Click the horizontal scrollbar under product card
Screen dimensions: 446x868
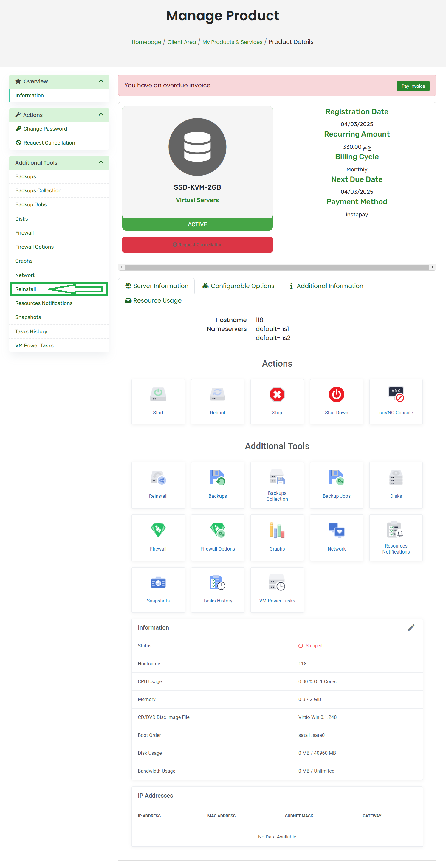coord(276,267)
